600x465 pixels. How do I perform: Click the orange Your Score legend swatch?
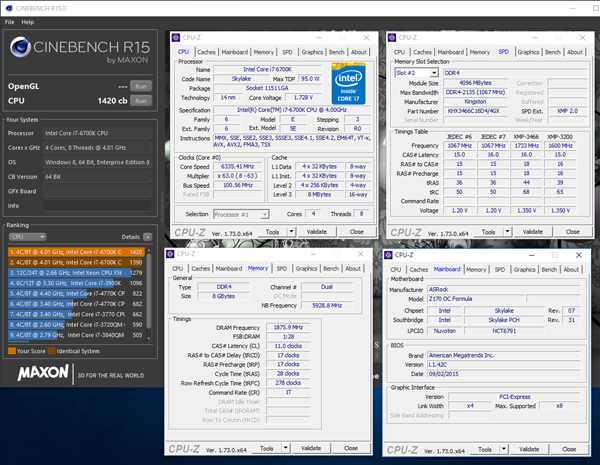pyautogui.click(x=11, y=351)
